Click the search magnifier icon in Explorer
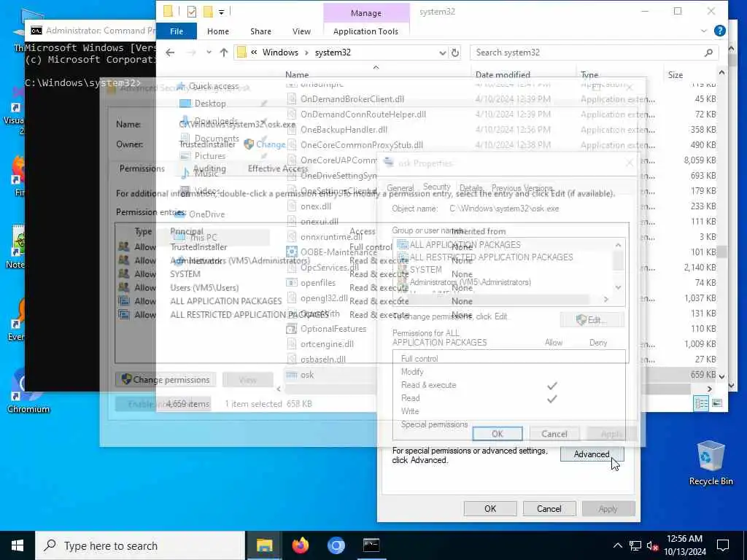This screenshot has height=560, width=747. [709, 52]
